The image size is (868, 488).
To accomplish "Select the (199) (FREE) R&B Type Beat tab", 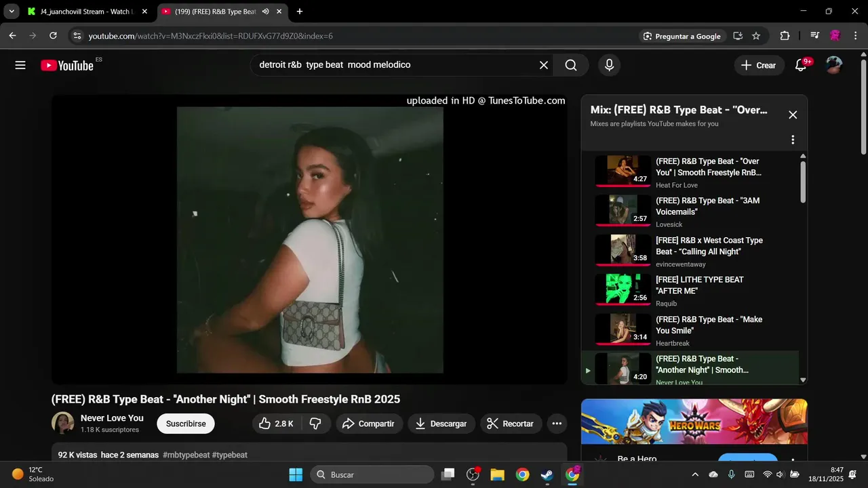I will point(215,12).
